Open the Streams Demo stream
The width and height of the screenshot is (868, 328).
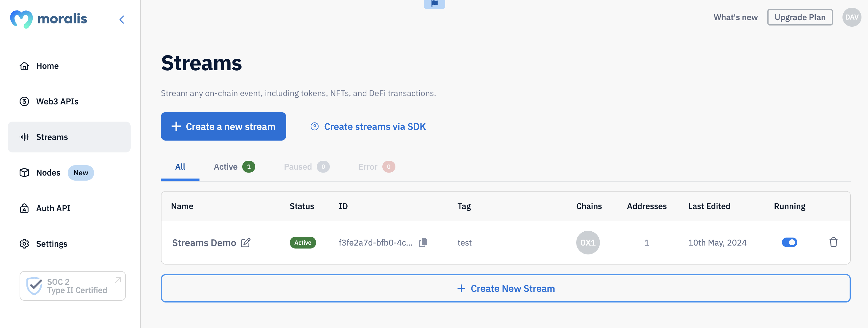tap(204, 243)
